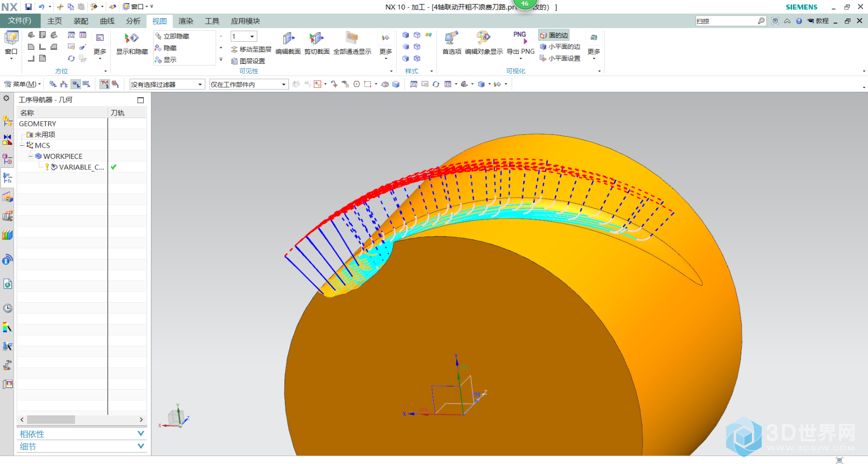Click the camera capture icon above 更多
Screen dimensions: 868x464
(594, 38)
